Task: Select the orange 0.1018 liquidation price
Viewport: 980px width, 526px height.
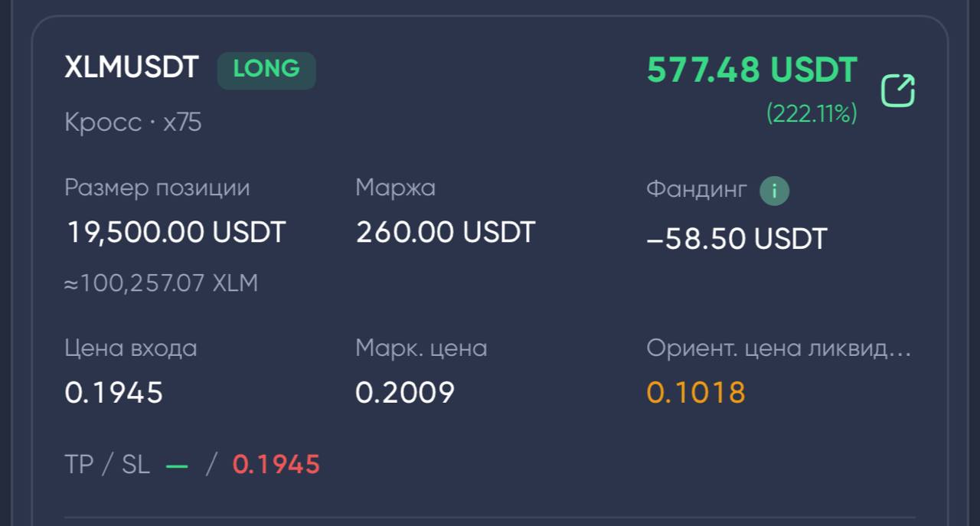Action: click(696, 393)
